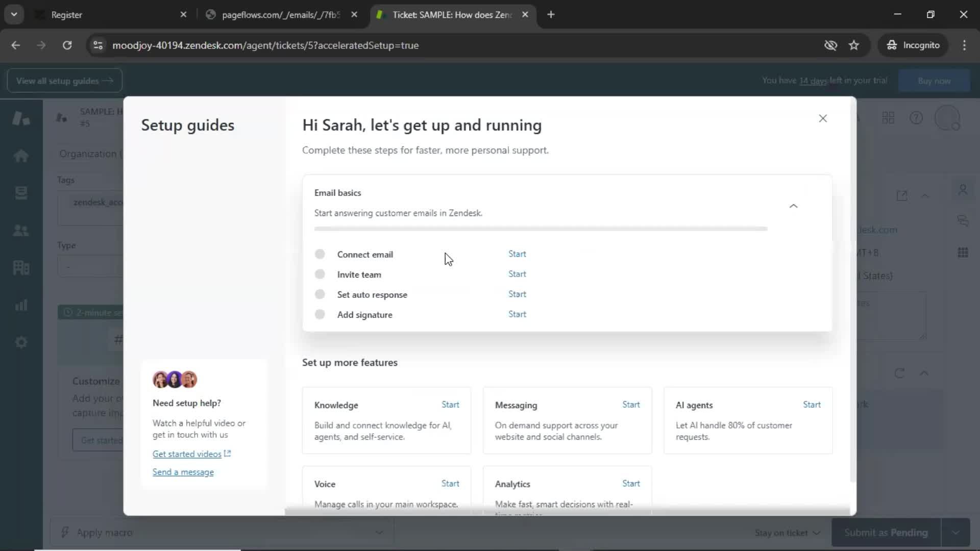The width and height of the screenshot is (980, 551).
Task: Open the Apply macro dropdown
Action: pyautogui.click(x=222, y=533)
